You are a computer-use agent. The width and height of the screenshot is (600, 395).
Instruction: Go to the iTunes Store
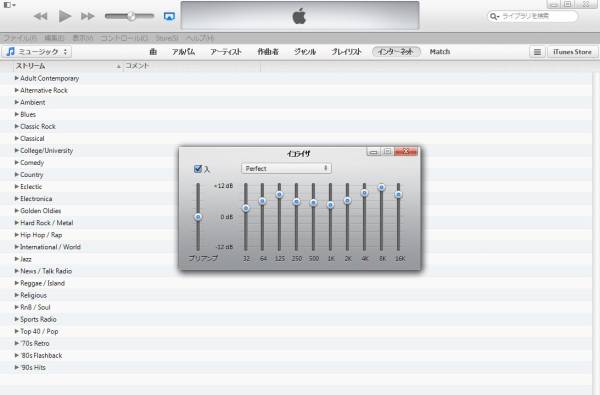572,52
